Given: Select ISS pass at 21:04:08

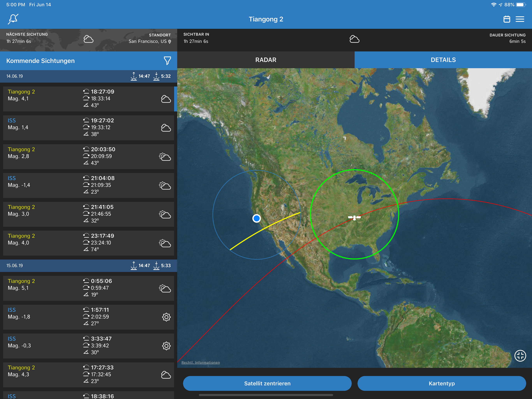Looking at the screenshot, I should 89,185.
